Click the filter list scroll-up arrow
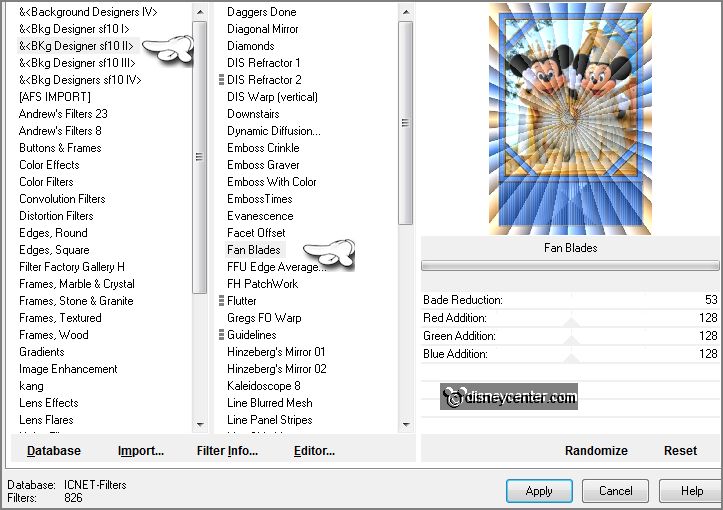The width and height of the screenshot is (723, 510). 405,12
